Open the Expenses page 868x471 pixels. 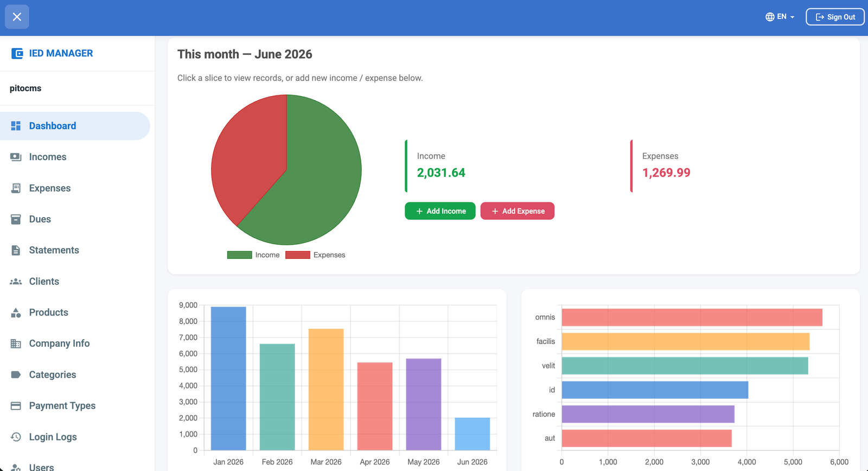pos(75,188)
